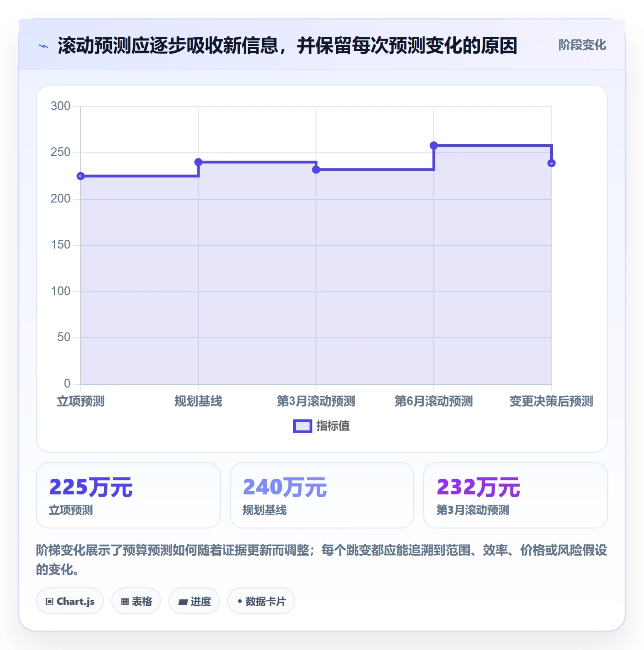
Task: Click the description paragraph starting 阶梯变化展示了
Action: (x=322, y=560)
